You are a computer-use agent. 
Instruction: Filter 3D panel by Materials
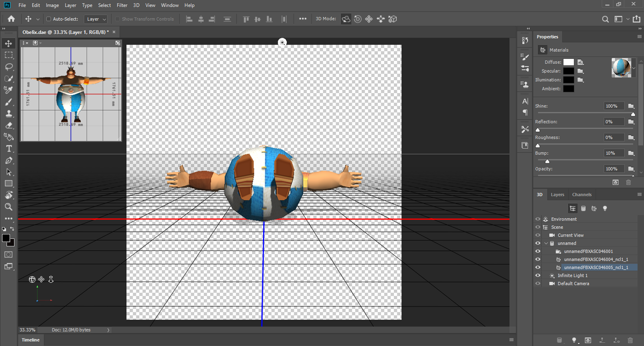[x=594, y=208]
